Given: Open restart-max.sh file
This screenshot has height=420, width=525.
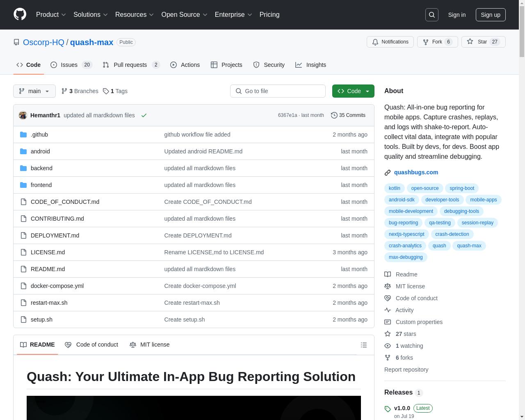Looking at the screenshot, I should tap(49, 303).
